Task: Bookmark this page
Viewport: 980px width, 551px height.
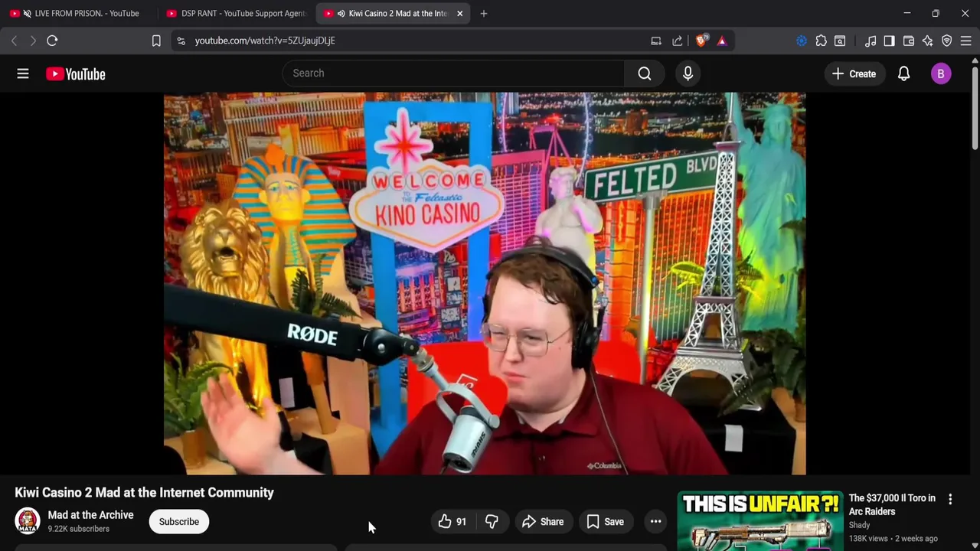Action: [x=156, y=41]
